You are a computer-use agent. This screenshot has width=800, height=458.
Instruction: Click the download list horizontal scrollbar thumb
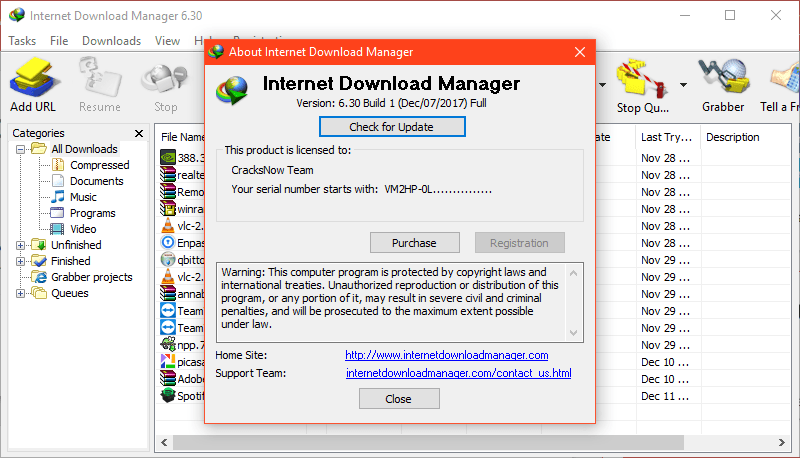point(429,442)
